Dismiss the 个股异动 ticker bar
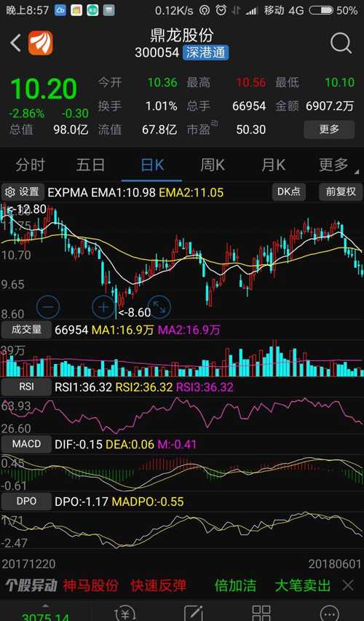The height and width of the screenshot is (621, 364). tap(348, 585)
